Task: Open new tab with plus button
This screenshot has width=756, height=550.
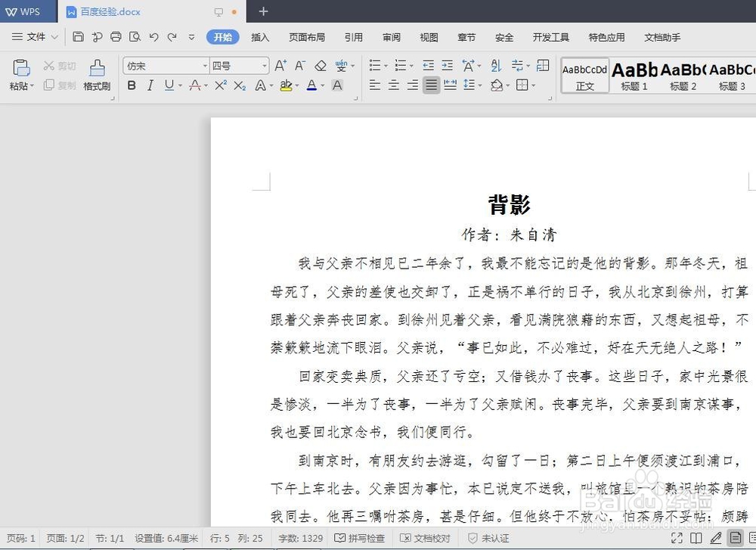Action: [263, 11]
